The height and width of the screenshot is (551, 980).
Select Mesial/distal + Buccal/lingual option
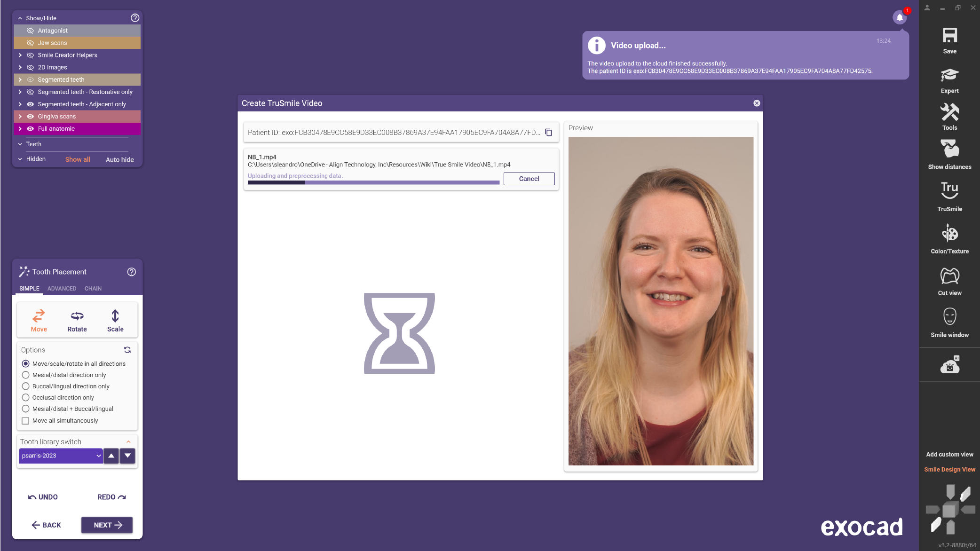pyautogui.click(x=26, y=409)
